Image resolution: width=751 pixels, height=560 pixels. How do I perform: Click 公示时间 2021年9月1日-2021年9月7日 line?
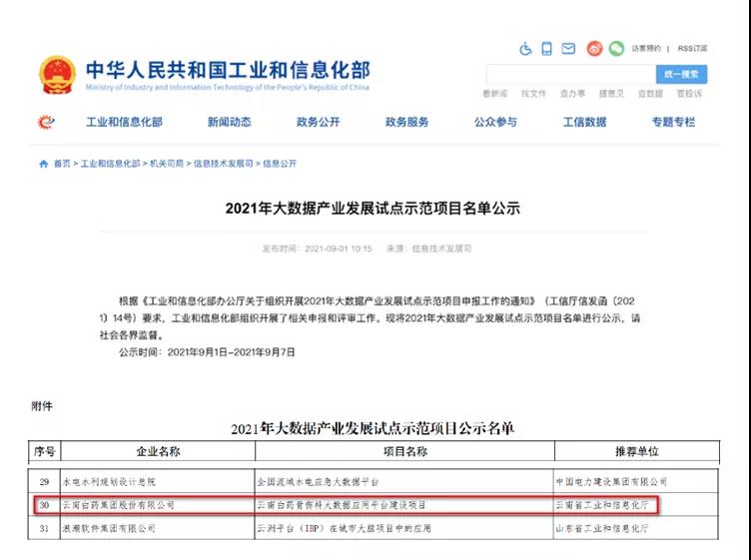click(207, 352)
